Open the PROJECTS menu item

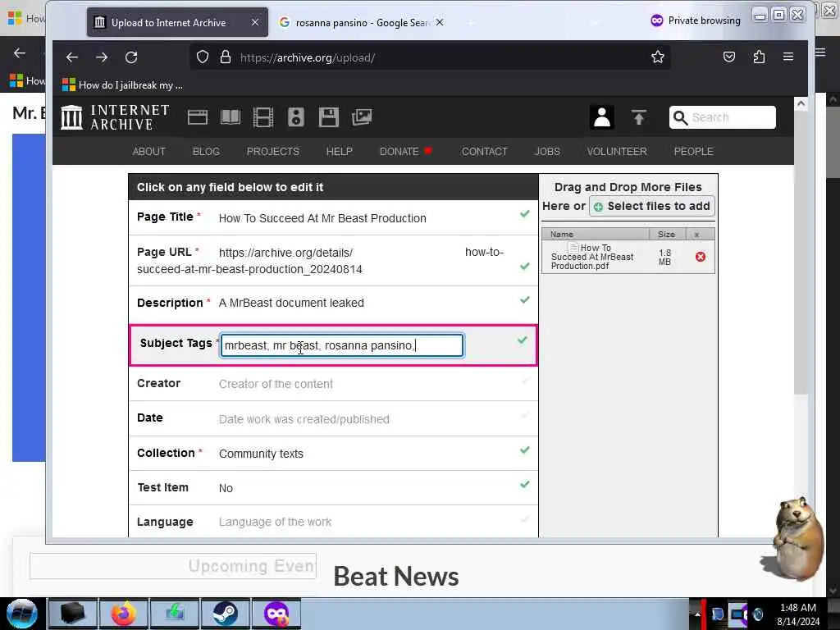(x=272, y=152)
